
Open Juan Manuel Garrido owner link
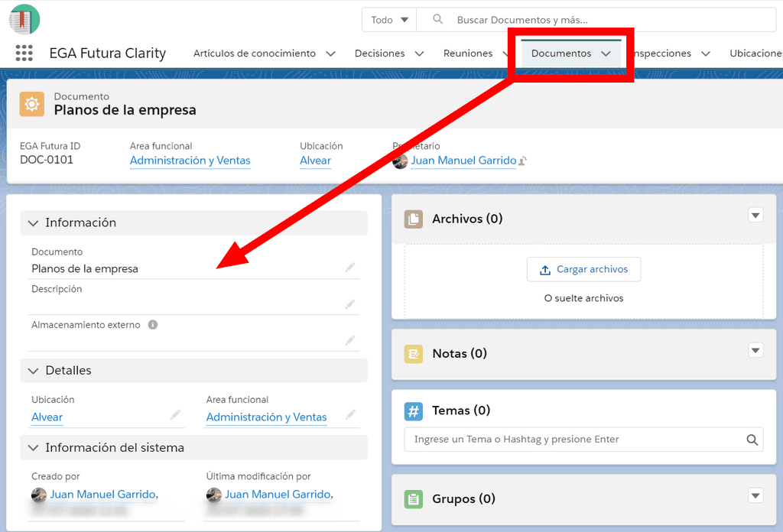[x=463, y=161]
